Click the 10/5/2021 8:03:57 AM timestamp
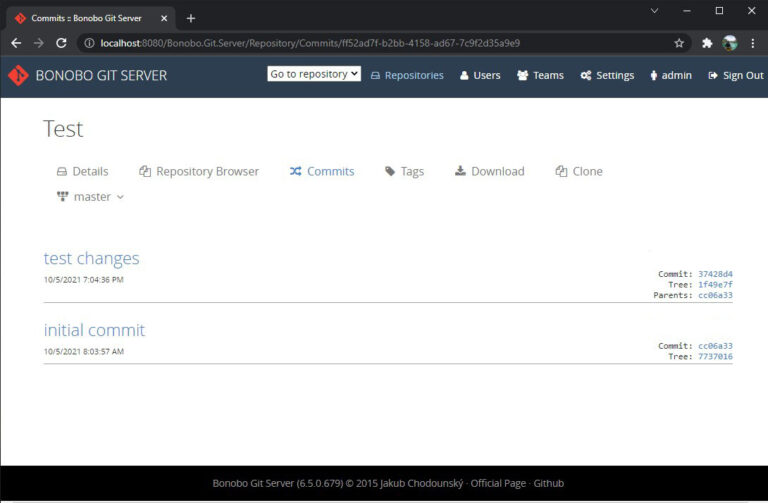768x503 pixels. pyautogui.click(x=84, y=352)
